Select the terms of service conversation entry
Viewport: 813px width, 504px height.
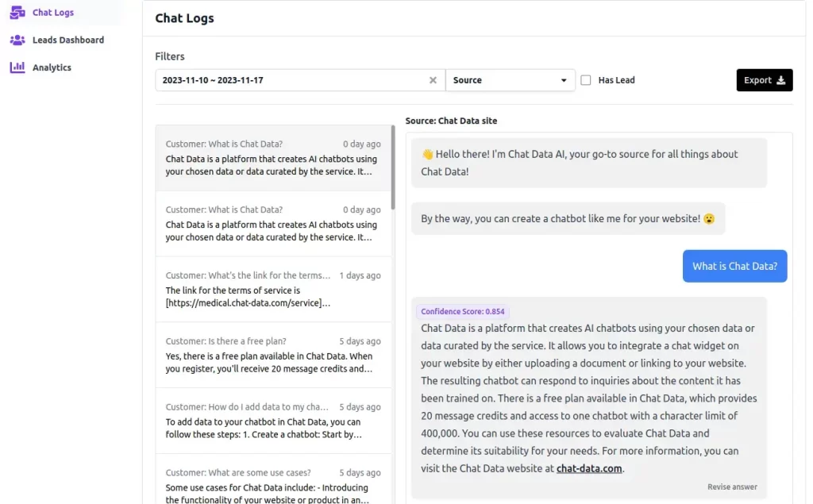click(273, 290)
